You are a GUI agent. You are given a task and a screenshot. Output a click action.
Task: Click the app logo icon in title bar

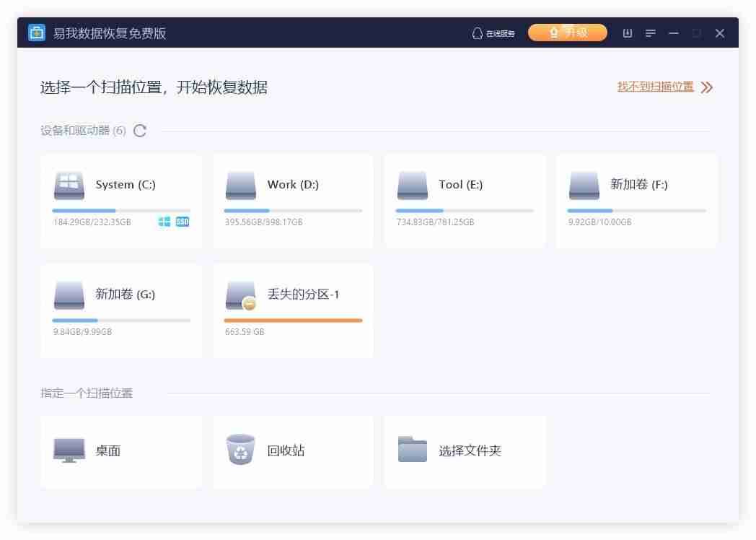pyautogui.click(x=37, y=32)
